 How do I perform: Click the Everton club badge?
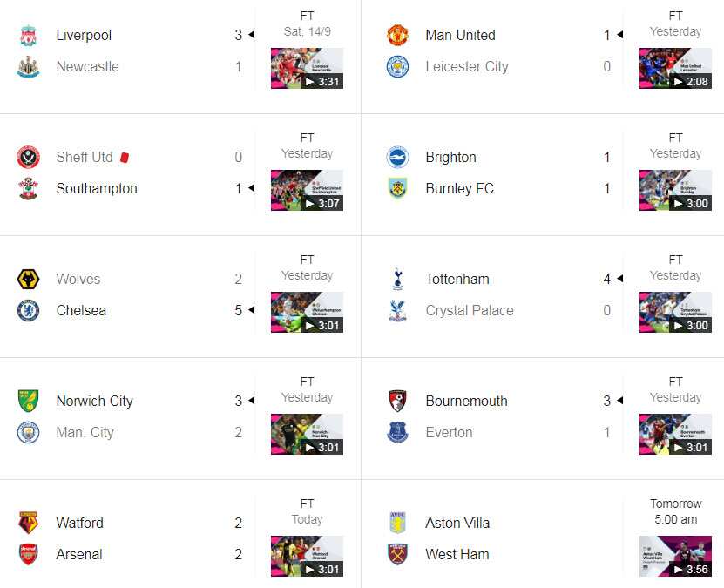[x=396, y=432]
